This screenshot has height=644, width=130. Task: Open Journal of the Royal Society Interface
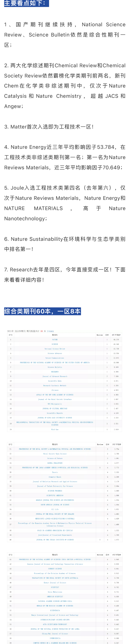point(55,399)
